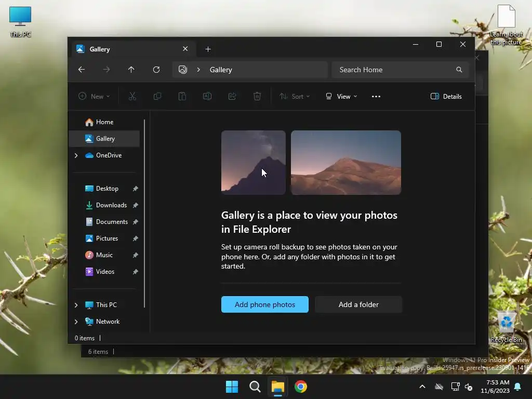Open pinned Downloads folder

(x=111, y=205)
